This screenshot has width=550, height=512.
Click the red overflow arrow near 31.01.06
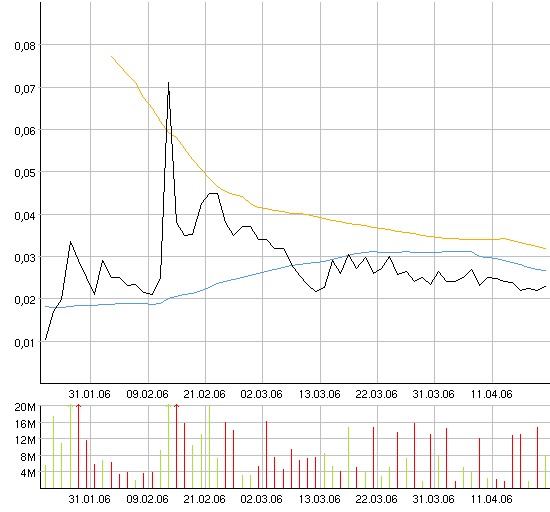click(79, 407)
